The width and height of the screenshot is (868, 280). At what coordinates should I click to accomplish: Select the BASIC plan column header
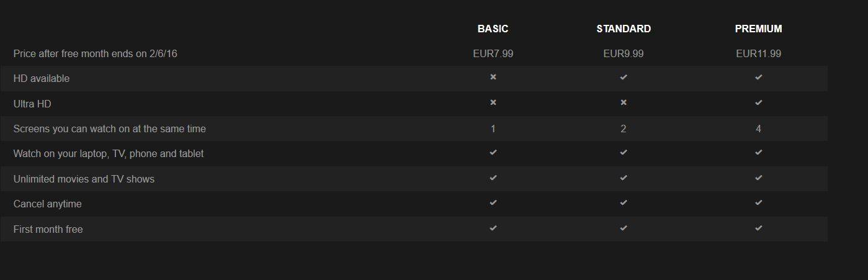[493, 29]
